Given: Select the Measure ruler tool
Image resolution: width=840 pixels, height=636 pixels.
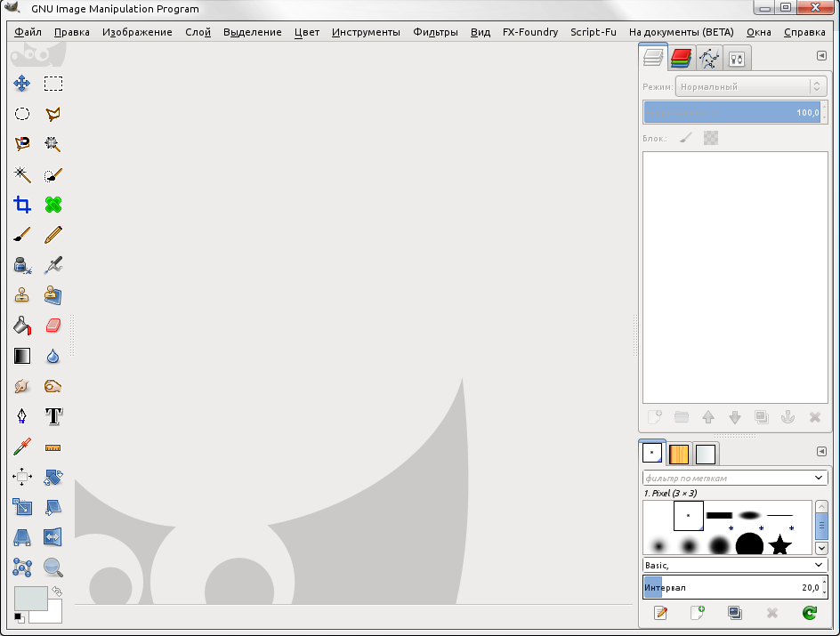Looking at the screenshot, I should (x=53, y=447).
